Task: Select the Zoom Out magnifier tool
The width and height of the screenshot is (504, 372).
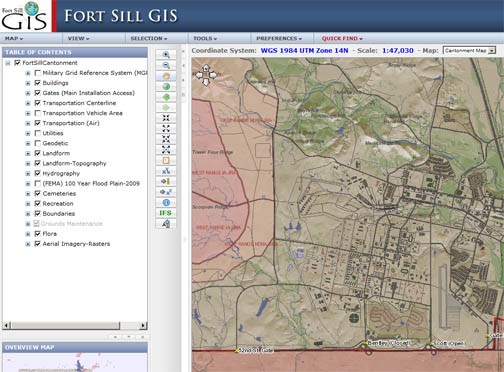Action: click(166, 65)
